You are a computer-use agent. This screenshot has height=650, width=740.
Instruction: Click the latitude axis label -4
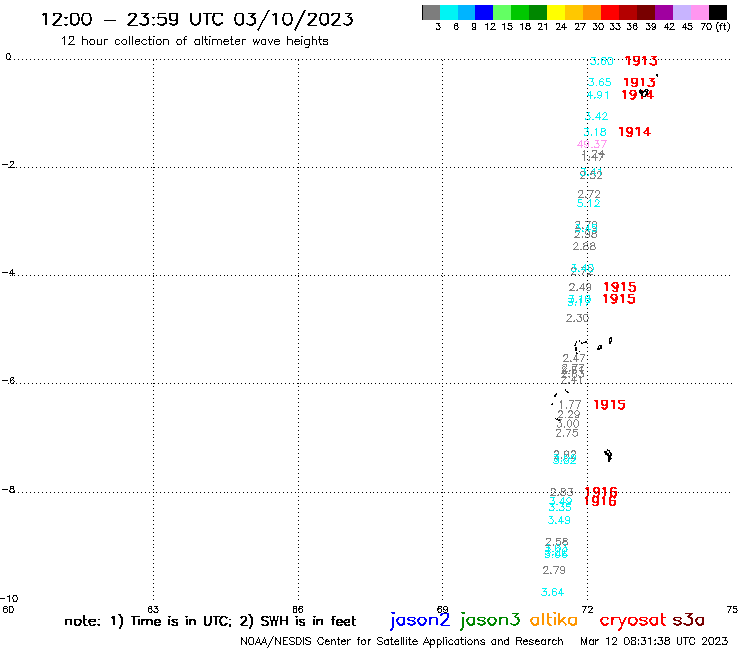tap(8, 273)
